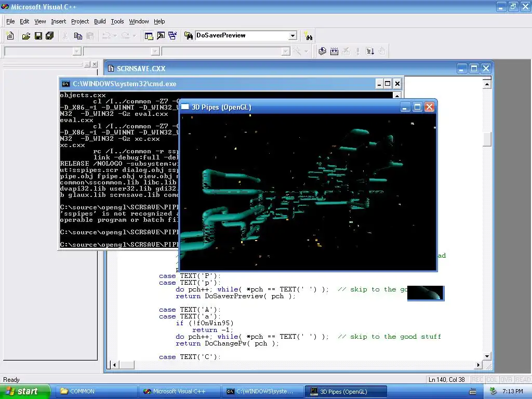
Task: Click the editor's vertical scroll down arrow
Action: [x=487, y=356]
